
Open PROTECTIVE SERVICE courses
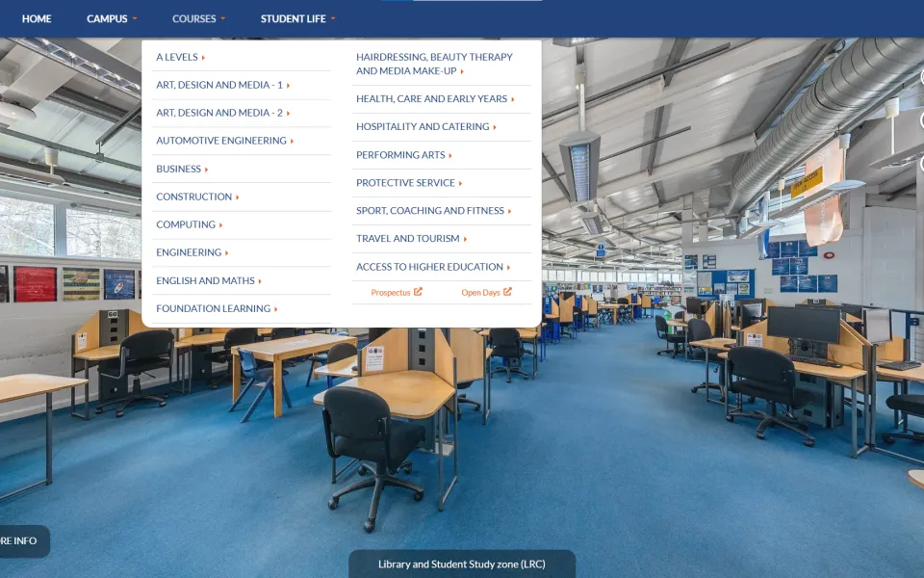click(409, 183)
